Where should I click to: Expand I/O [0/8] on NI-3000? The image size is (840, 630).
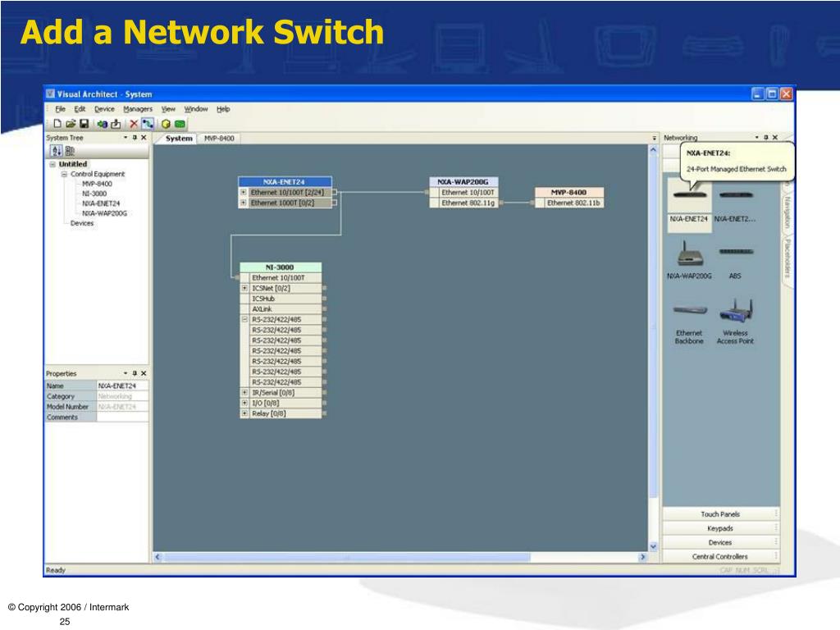[x=244, y=403]
